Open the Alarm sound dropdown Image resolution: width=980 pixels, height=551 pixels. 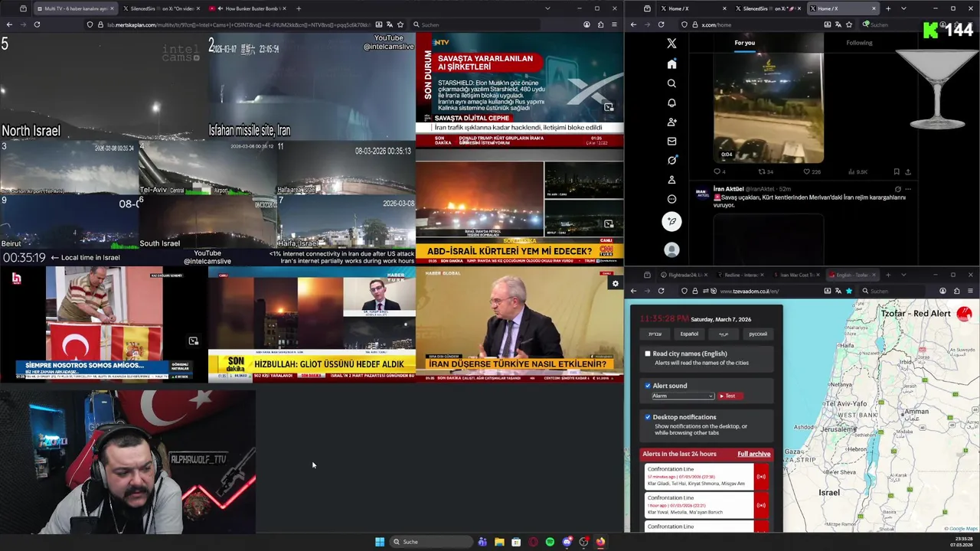[682, 396]
